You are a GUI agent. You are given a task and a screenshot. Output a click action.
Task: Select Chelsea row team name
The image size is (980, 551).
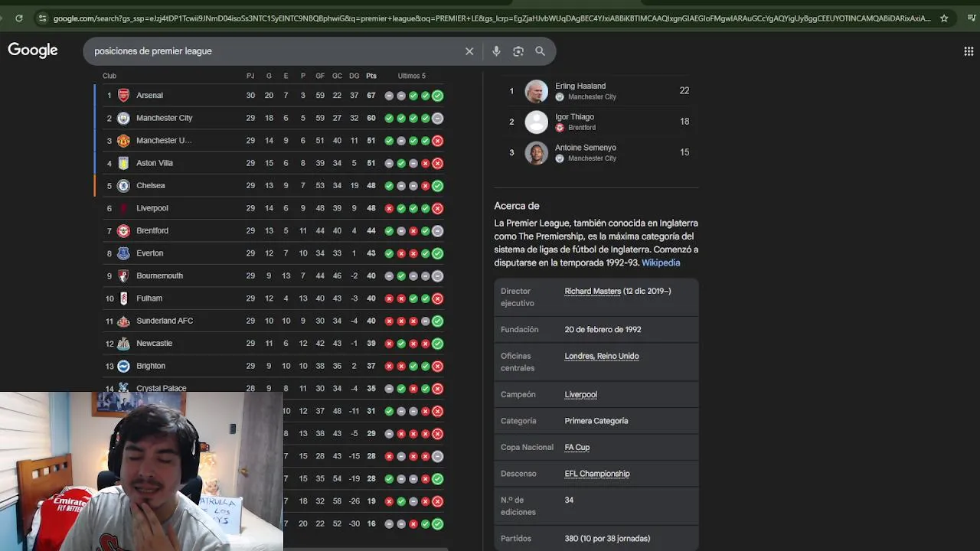[150, 185]
